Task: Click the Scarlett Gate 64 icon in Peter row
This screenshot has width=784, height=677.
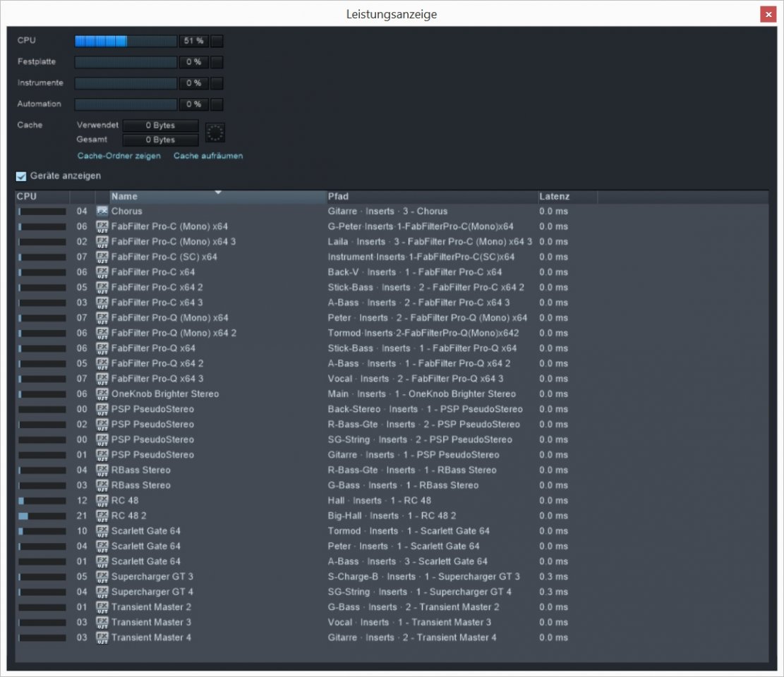Action: pos(102,546)
